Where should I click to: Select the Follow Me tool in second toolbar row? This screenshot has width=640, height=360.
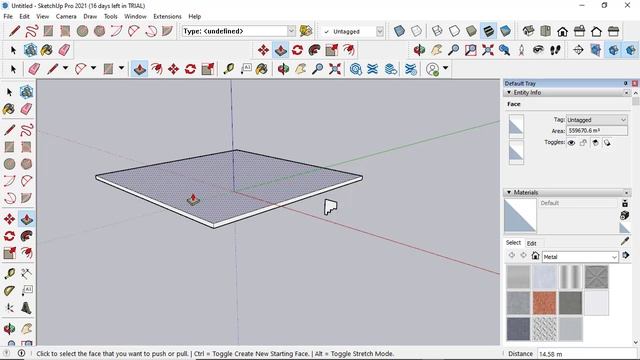(x=314, y=50)
